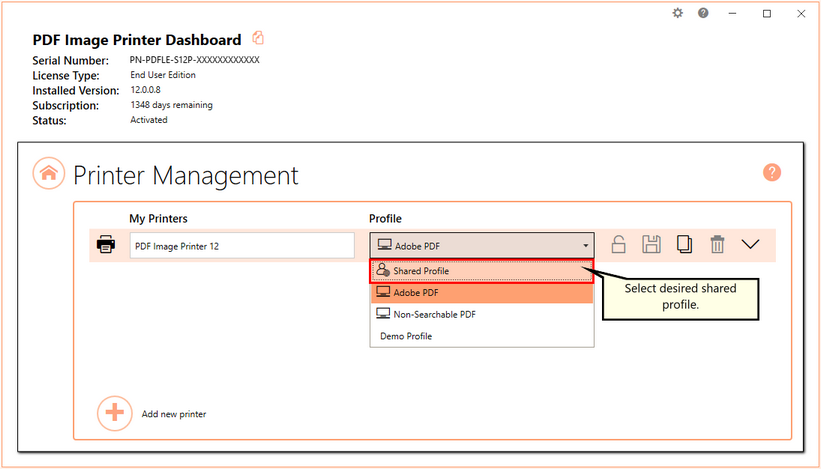Duplicate printer using the copy icon
The height and width of the screenshot is (469, 821).
(684, 244)
